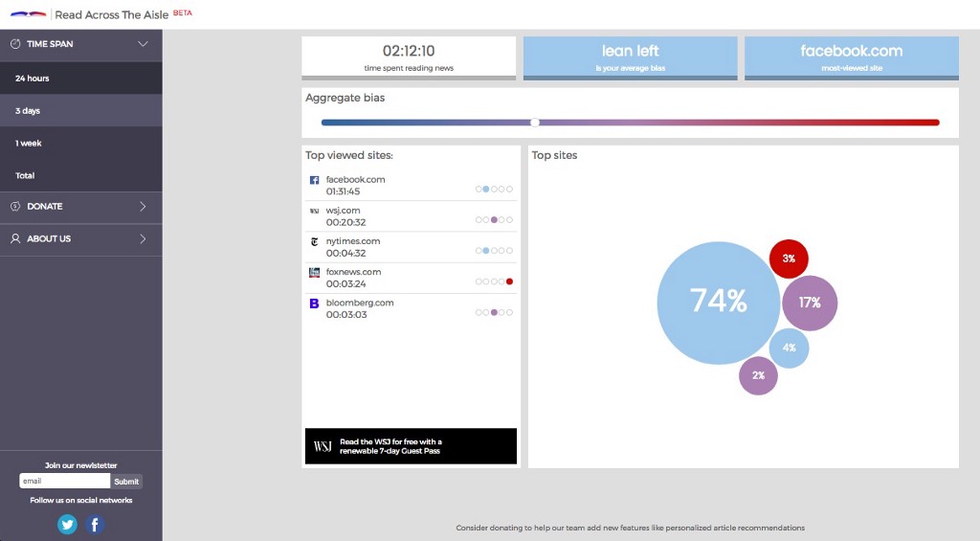The width and height of the screenshot is (980, 541).
Task: Click facebook.com bias rating dots
Action: [494, 189]
